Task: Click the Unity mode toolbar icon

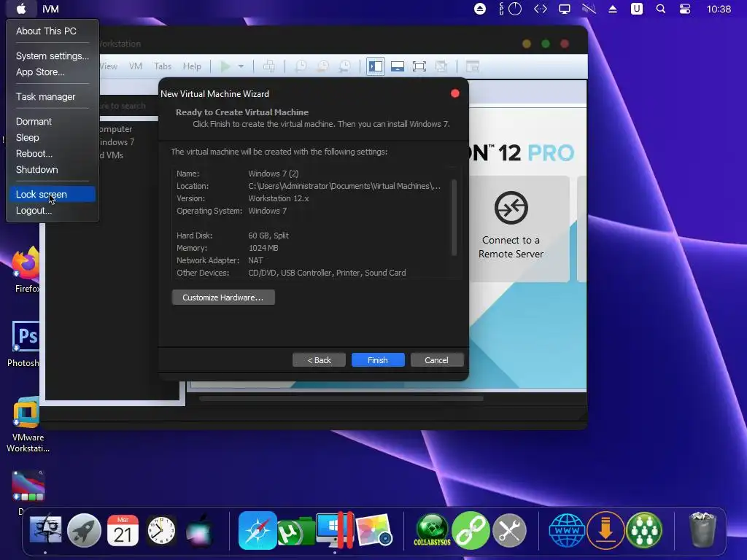Action: point(441,66)
